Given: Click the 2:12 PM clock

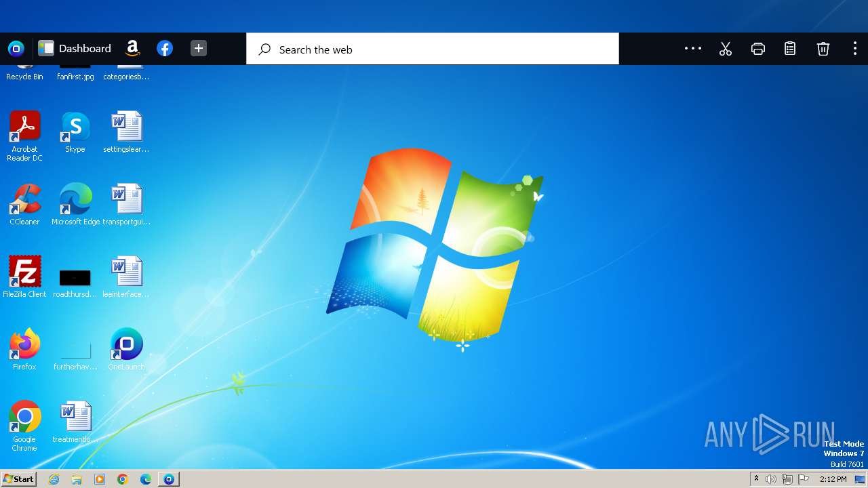Looking at the screenshot, I should [833, 479].
